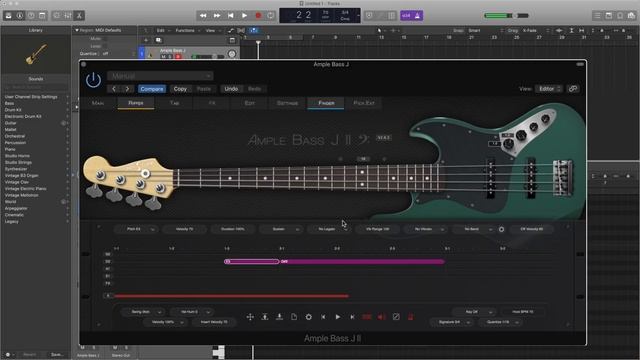640x360 pixels.
Task: Open the Quantize dropdown in riffer
Action: [500, 322]
